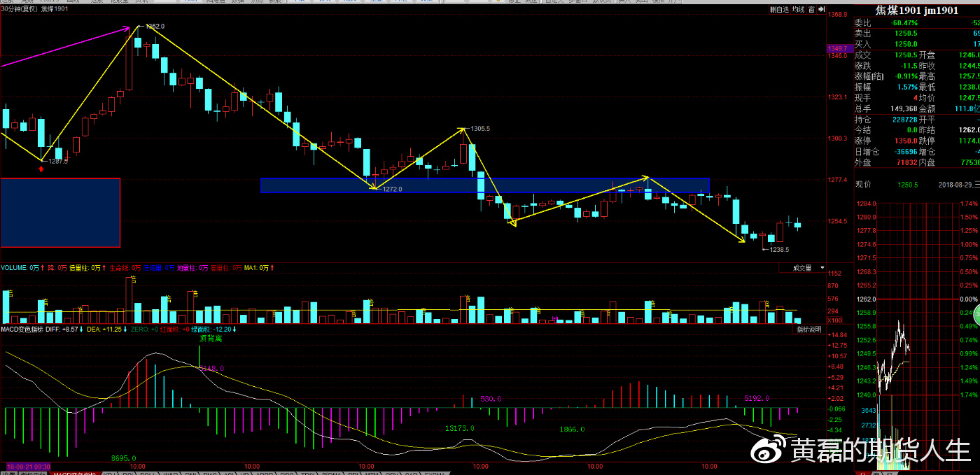Screen dimensions: 980x475
Task: Select the 1238.5 low price label
Action: [779, 249]
